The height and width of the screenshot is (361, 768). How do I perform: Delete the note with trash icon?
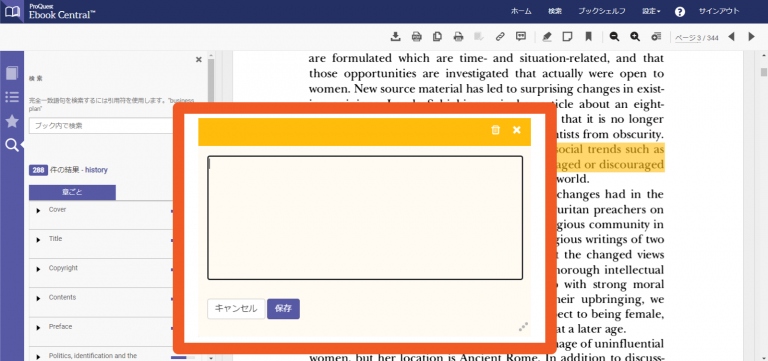click(496, 130)
